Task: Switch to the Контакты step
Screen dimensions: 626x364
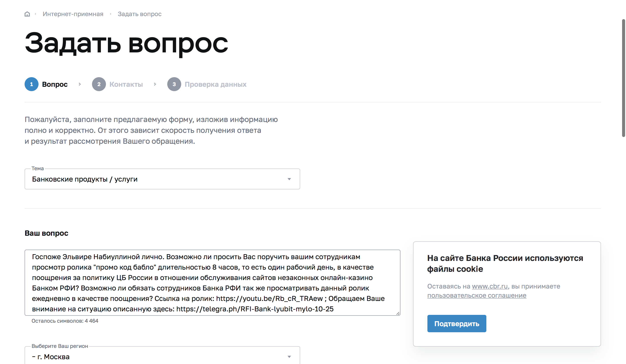Action: 126,84
